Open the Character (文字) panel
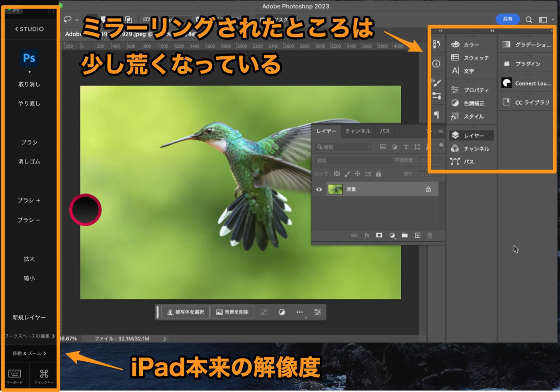This screenshot has width=560, height=392. pyautogui.click(x=463, y=71)
